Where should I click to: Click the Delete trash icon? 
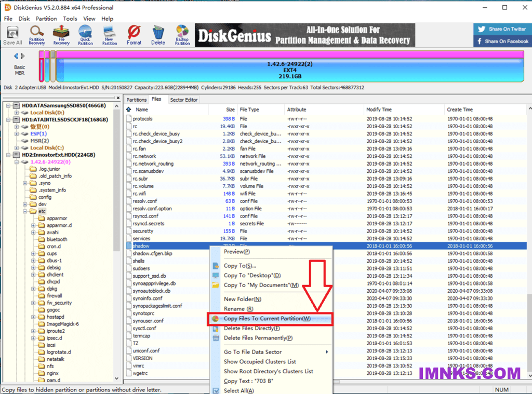tap(158, 35)
